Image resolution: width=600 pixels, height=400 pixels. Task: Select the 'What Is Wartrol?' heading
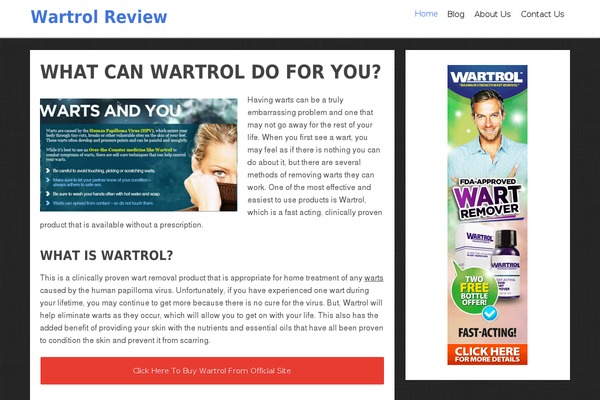pos(106,255)
